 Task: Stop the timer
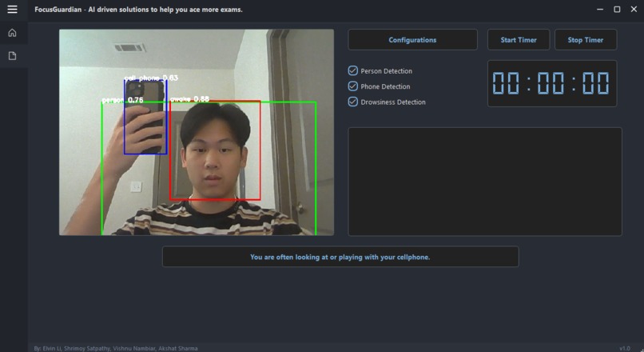[x=585, y=40]
